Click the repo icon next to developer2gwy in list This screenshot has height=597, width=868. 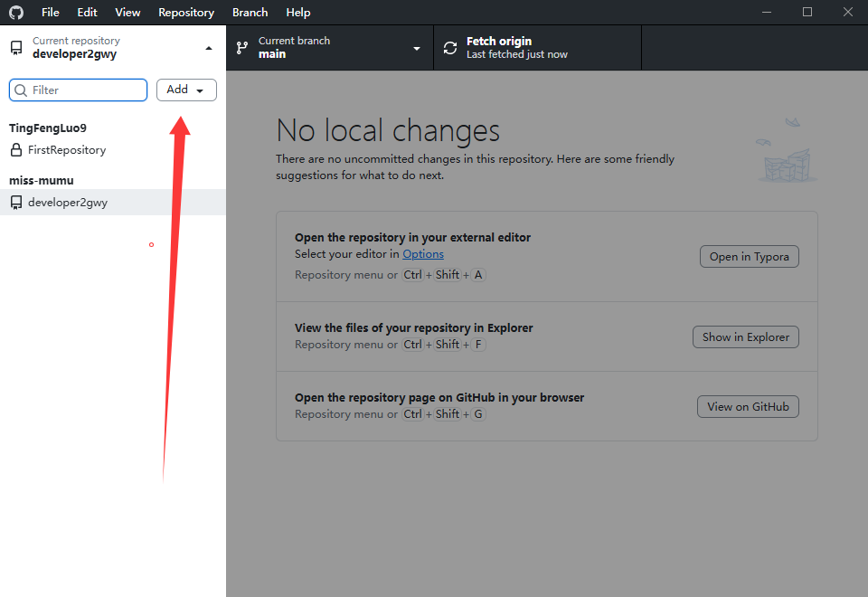click(x=16, y=203)
